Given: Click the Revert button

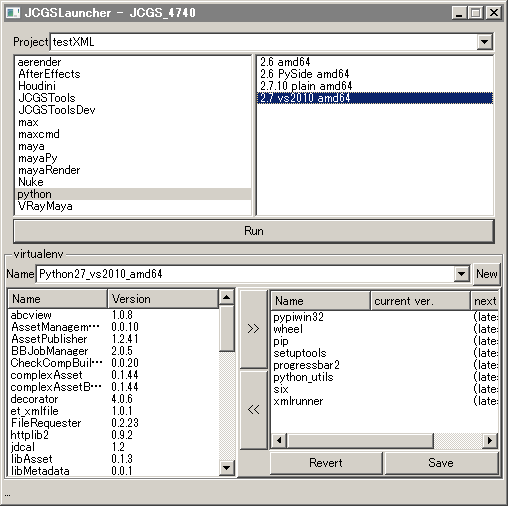Looking at the screenshot, I should pyautogui.click(x=326, y=463).
